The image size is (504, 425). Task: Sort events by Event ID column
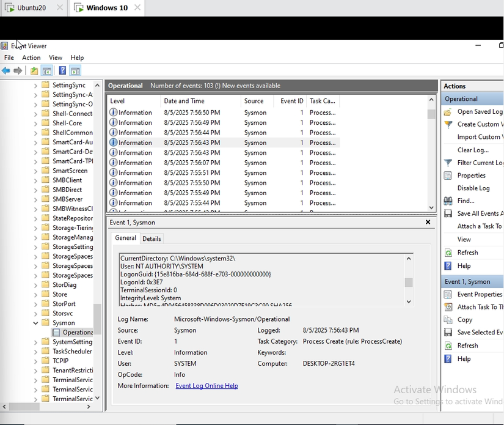(290, 101)
